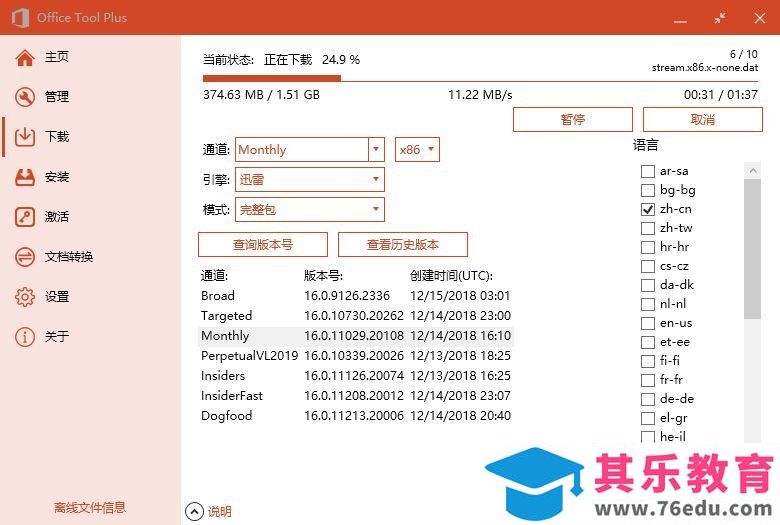Image resolution: width=780 pixels, height=525 pixels.
Task: Open the 迅雷 engine dropdown
Action: click(x=310, y=179)
